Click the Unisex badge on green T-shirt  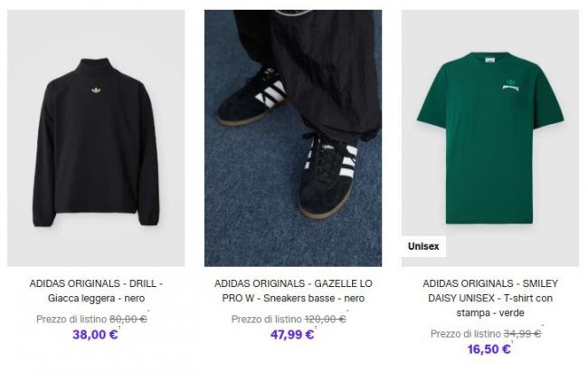click(423, 246)
